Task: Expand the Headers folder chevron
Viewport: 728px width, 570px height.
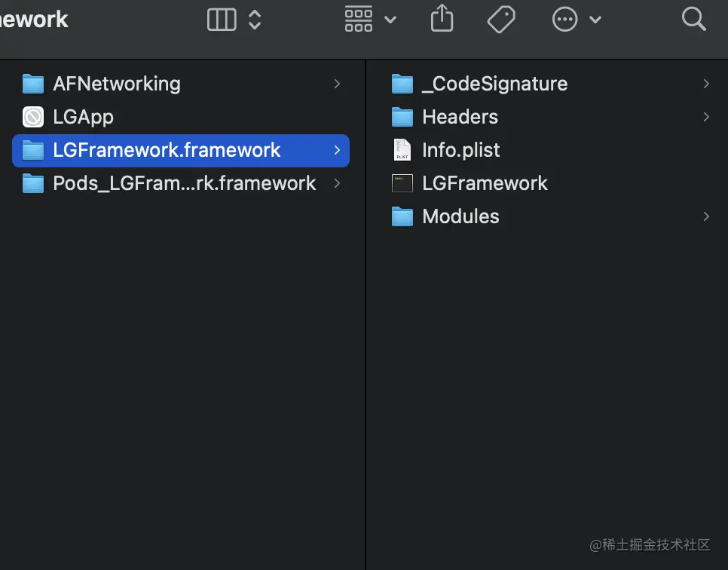Action: point(706,117)
